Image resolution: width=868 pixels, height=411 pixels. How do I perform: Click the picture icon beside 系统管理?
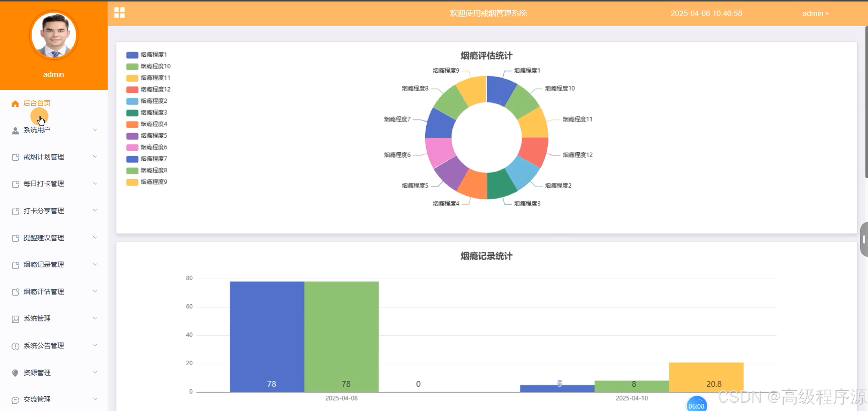15,319
